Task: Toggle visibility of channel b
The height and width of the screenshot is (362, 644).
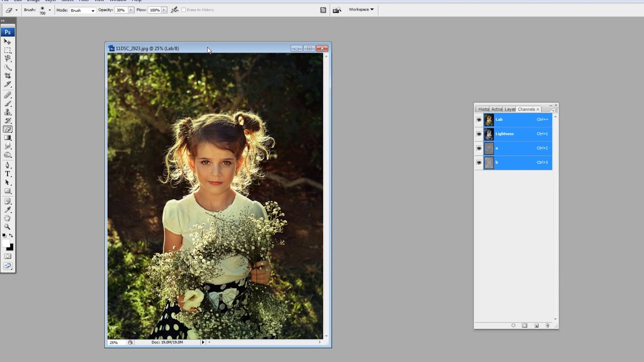Action: point(479,162)
